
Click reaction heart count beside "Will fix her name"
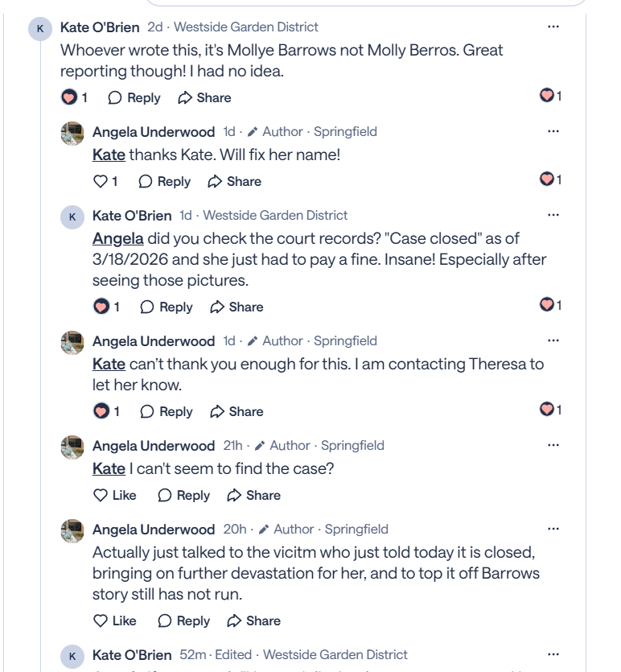coord(550,179)
